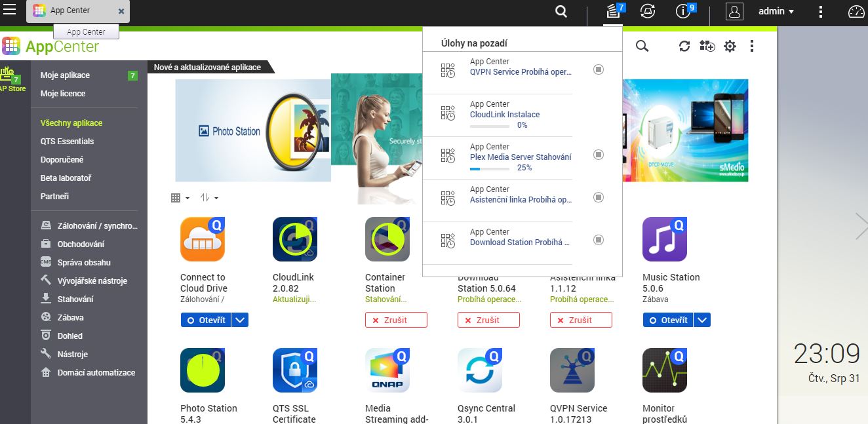Image resolution: width=868 pixels, height=424 pixels.
Task: Cancel the Download Station operation
Action: [488, 320]
